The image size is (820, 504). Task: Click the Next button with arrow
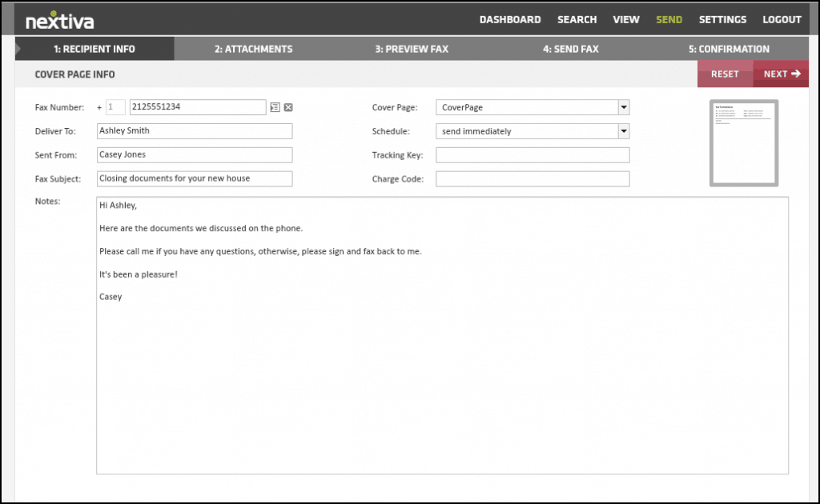pyautogui.click(x=782, y=74)
